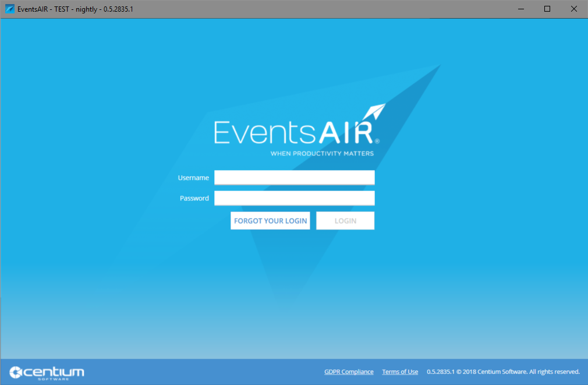The image size is (588, 385).
Task: Click the Username label
Action: (193, 178)
